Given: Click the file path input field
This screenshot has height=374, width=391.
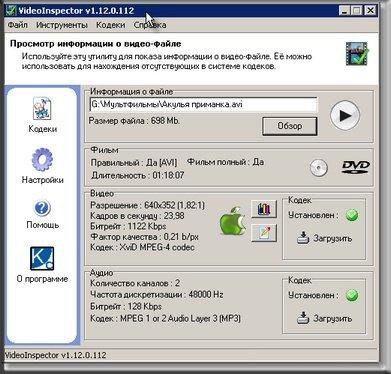Looking at the screenshot, I should [x=203, y=104].
